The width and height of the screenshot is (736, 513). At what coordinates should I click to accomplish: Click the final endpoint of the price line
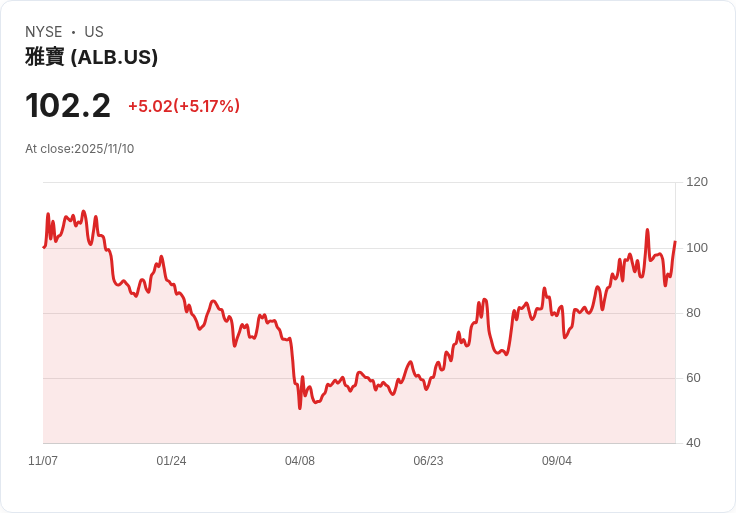tap(675, 242)
